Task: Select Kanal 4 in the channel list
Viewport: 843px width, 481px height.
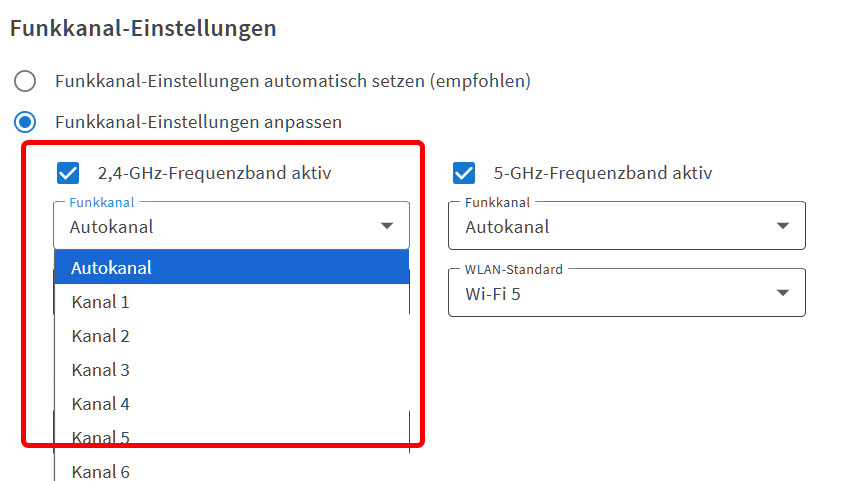Action: pos(232,404)
